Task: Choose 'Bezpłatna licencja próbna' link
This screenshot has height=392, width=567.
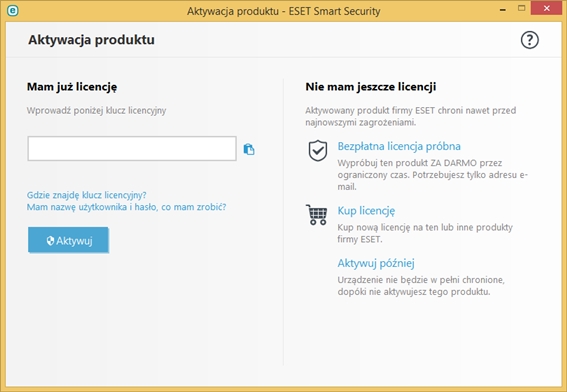Action: [x=399, y=146]
